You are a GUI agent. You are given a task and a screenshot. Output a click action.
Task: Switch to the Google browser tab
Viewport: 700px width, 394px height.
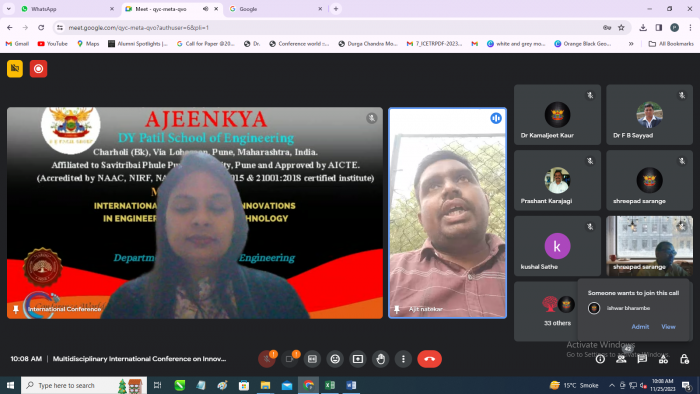[x=275, y=9]
